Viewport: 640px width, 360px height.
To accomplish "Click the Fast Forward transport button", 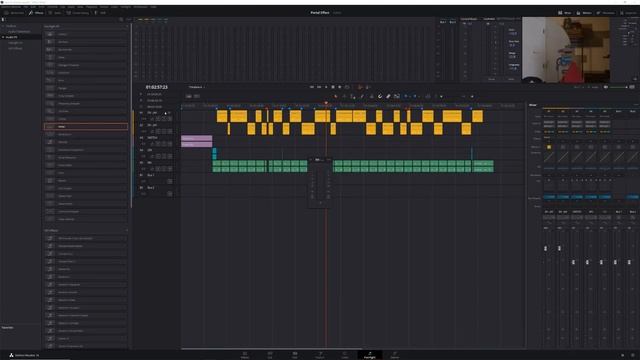I will 319,87.
